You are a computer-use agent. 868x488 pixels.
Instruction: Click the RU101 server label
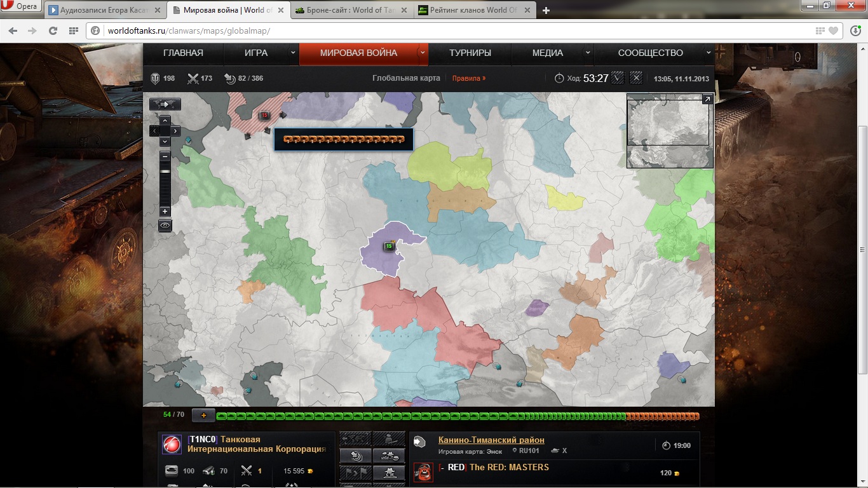526,451
